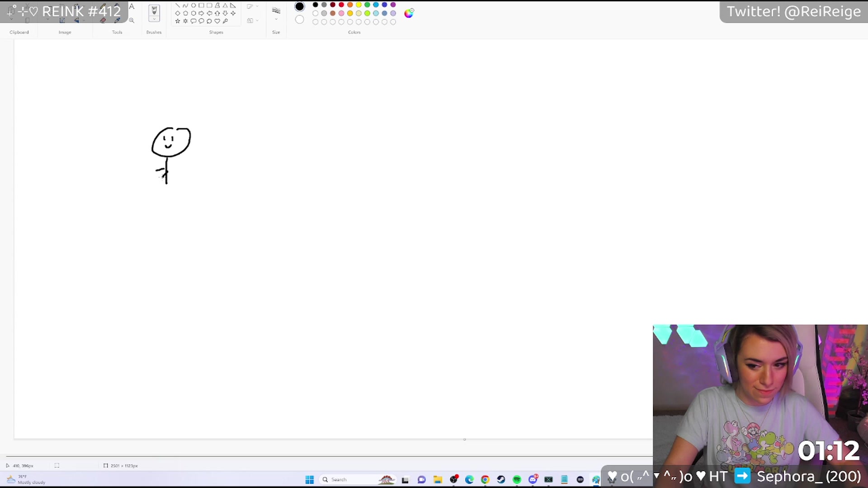Image resolution: width=868 pixels, height=488 pixels.
Task: Select the Color 1 black foreground swatch
Action: [299, 6]
